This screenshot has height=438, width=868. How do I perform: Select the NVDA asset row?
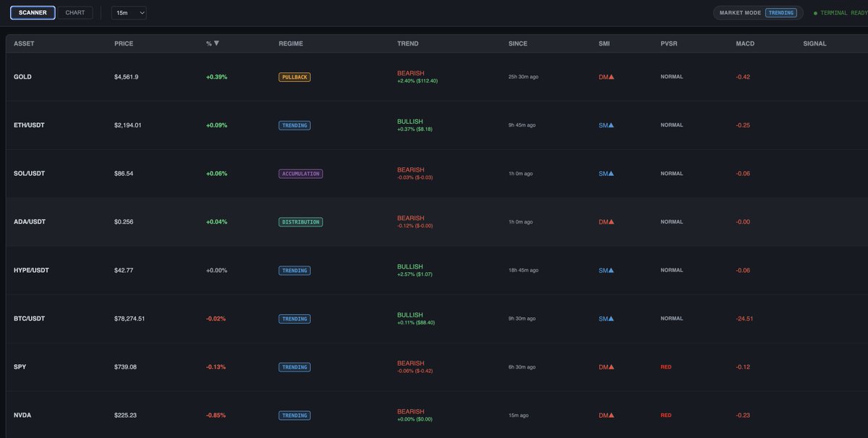point(437,415)
